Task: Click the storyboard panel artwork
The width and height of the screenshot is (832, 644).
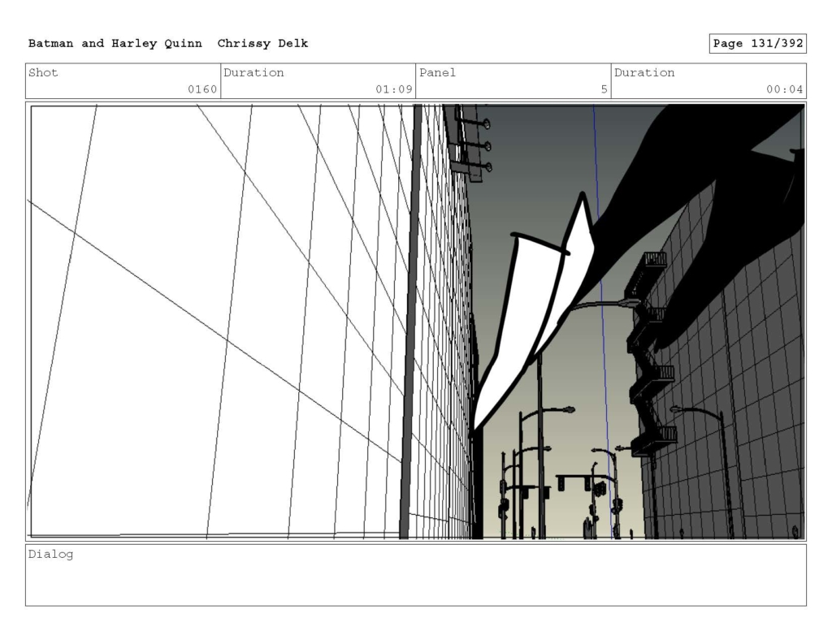Action: (416, 322)
